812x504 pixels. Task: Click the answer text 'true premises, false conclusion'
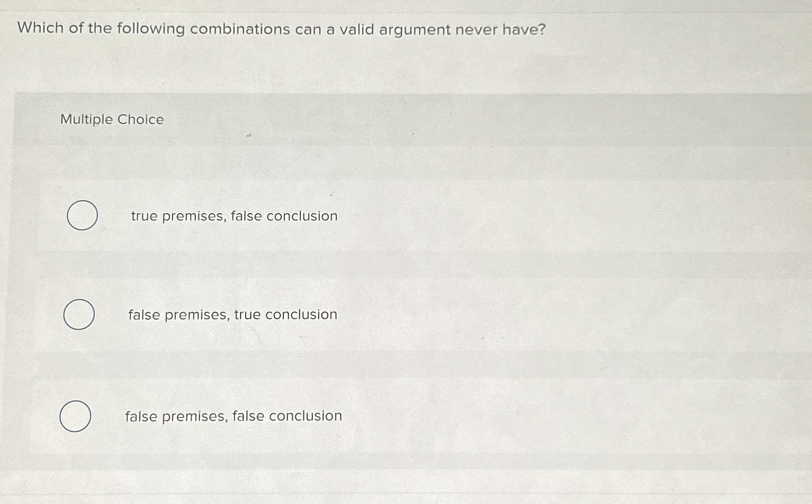click(x=233, y=216)
